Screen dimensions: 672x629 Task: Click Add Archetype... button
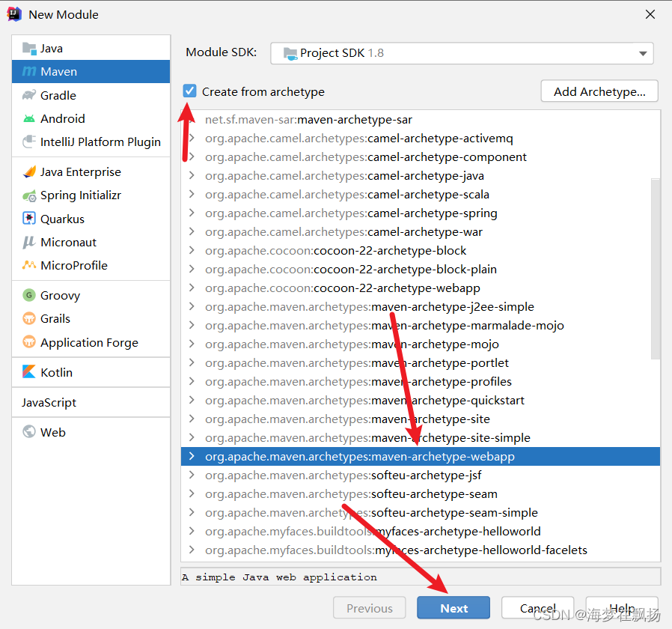point(599,91)
